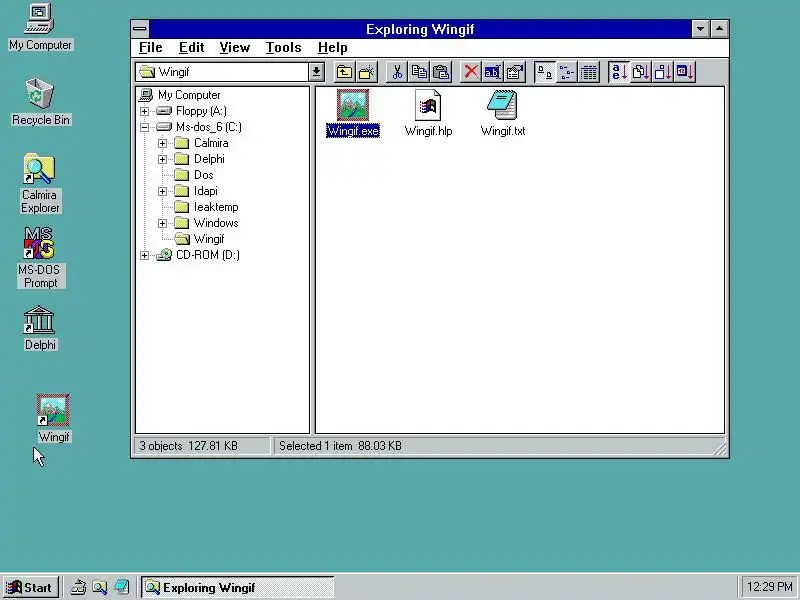Viewport: 800px width, 600px height.
Task: Expand the Windows folder node
Action: pyautogui.click(x=162, y=223)
